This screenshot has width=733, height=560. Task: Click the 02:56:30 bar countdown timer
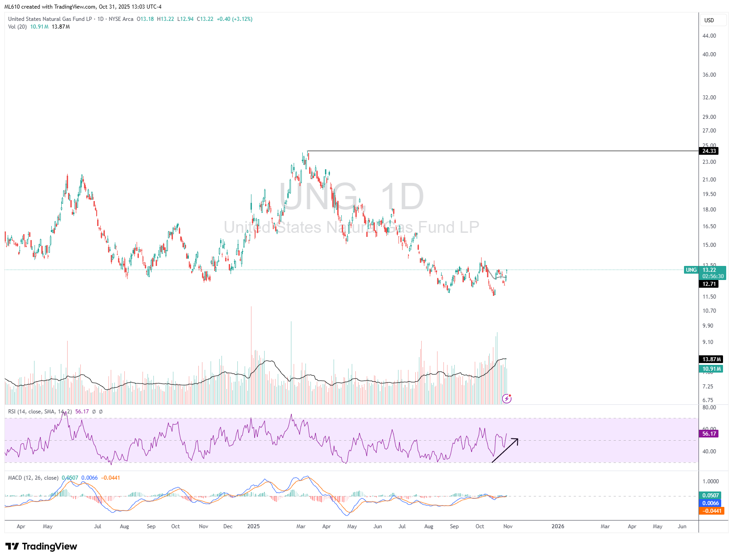coord(713,276)
